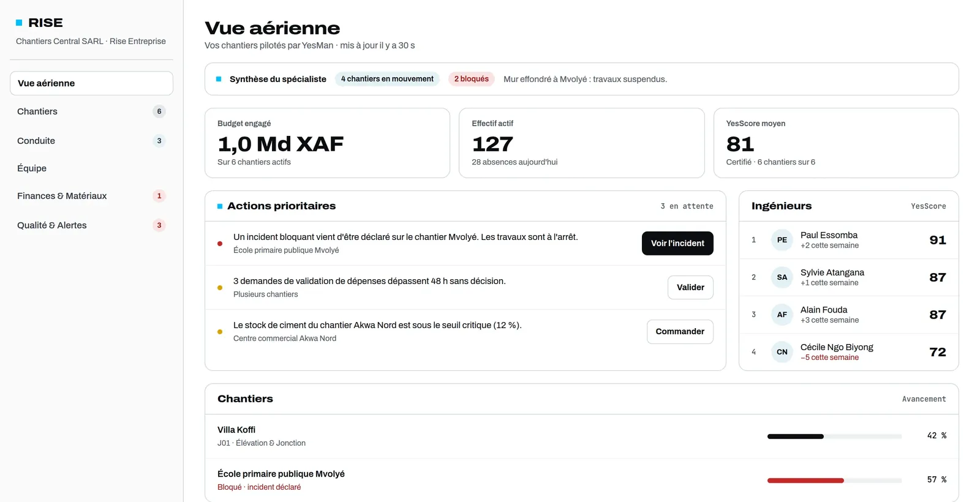980x502 pixels.
Task: Click 'Mur effondré à Mvolyé' summary text
Action: (585, 79)
